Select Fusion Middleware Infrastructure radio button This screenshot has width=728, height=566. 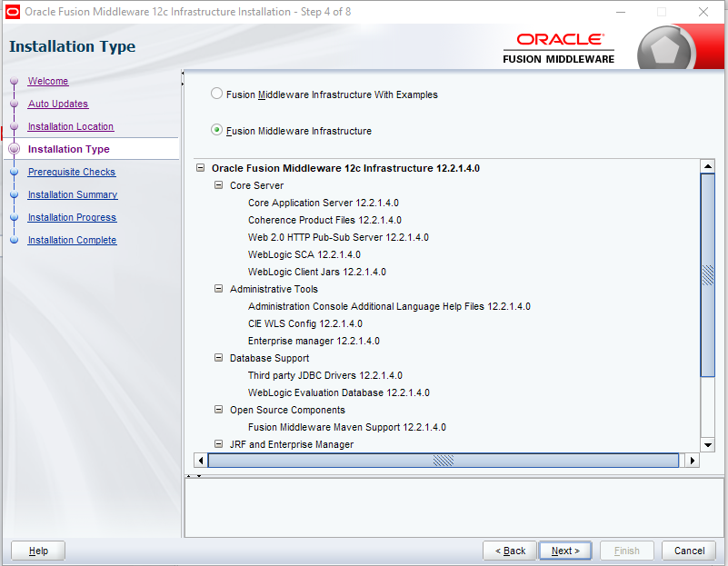pyautogui.click(x=216, y=130)
